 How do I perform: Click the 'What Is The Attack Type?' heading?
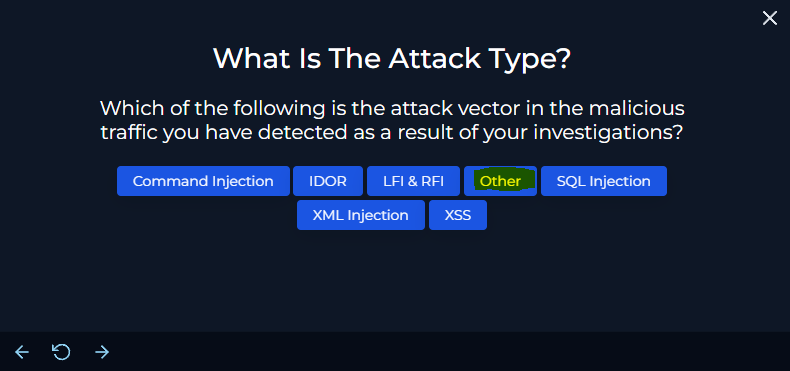[392, 58]
